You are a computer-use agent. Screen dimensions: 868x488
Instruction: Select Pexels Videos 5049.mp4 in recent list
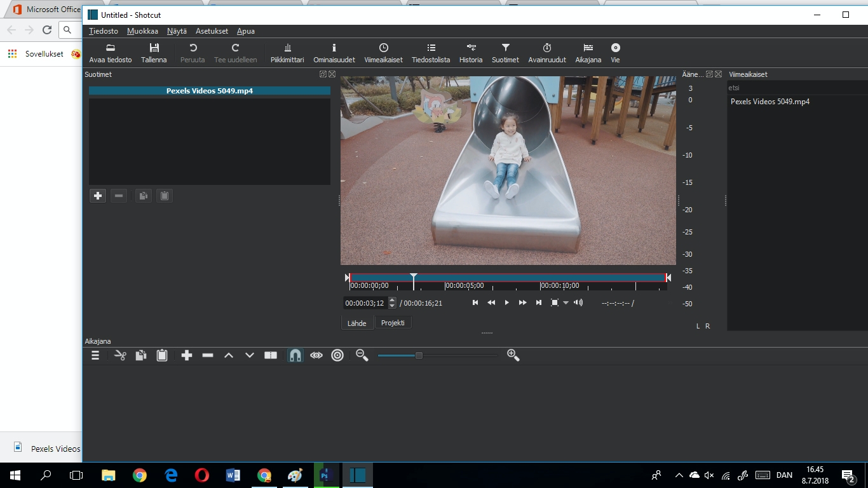(x=770, y=102)
